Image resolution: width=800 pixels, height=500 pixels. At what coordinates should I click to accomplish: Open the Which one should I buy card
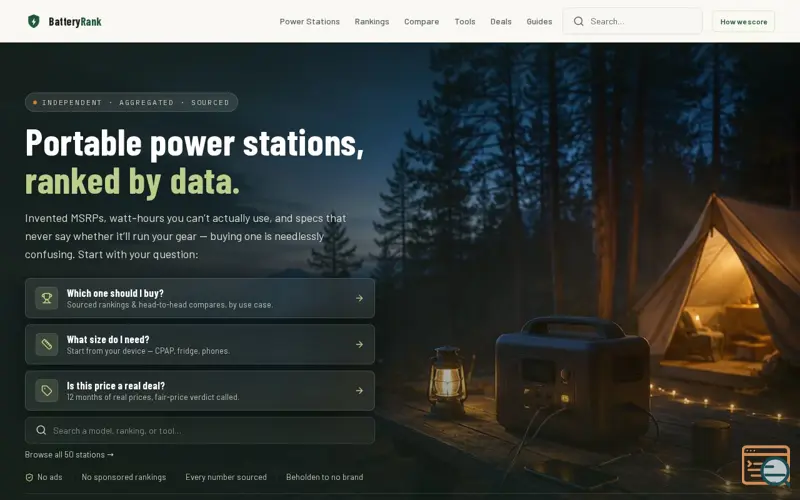tap(199, 298)
